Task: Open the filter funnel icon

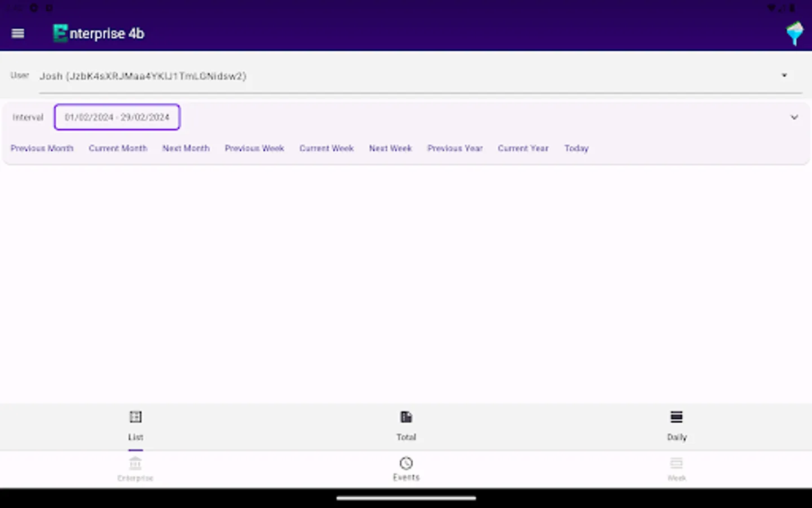Action: click(x=795, y=33)
